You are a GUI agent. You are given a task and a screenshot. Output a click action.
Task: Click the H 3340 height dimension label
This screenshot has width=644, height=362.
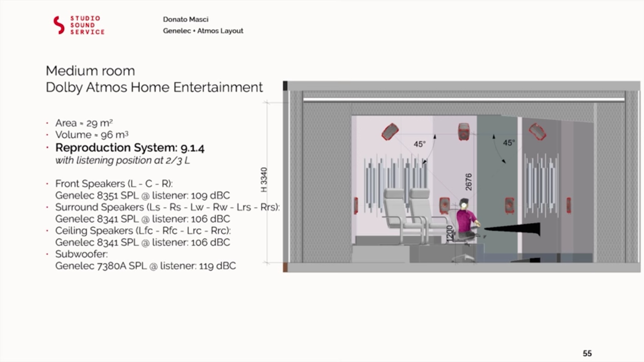click(264, 180)
